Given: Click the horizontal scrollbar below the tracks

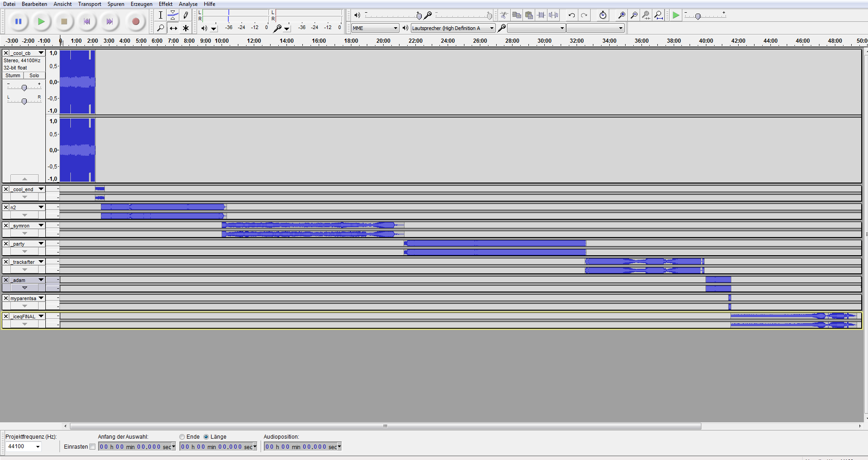Looking at the screenshot, I should (x=385, y=426).
